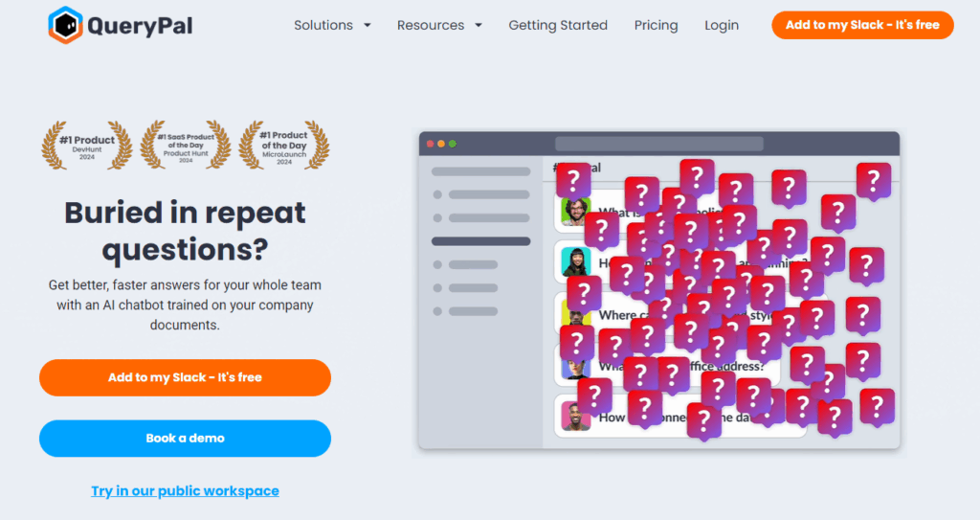Click the large orange Add to my Slack button
Screen dimensions: 980x520
point(185,377)
